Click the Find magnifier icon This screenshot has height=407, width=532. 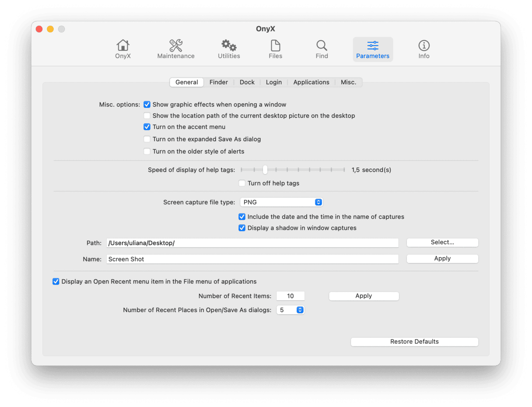point(322,45)
